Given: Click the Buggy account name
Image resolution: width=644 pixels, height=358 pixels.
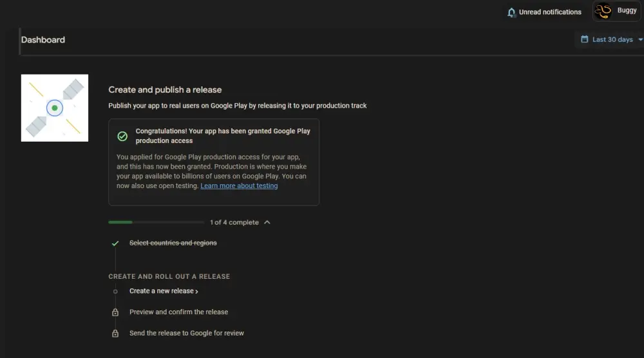Looking at the screenshot, I should 627,10.
